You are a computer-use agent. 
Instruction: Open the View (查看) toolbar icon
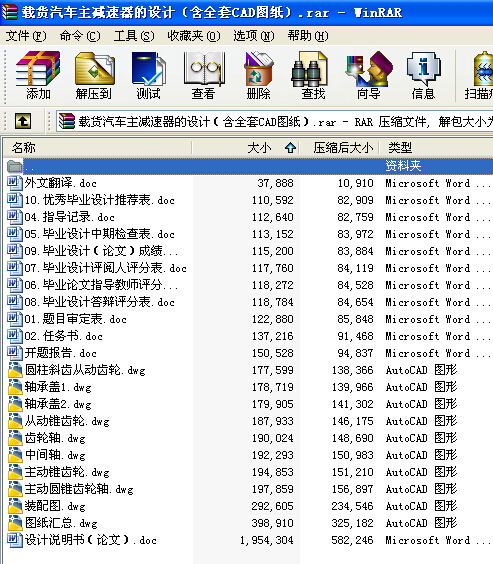click(x=204, y=75)
